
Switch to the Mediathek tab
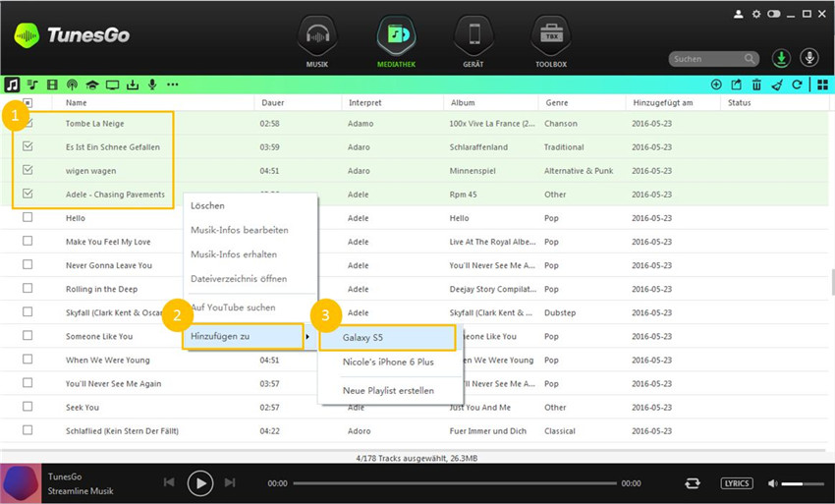pos(396,41)
